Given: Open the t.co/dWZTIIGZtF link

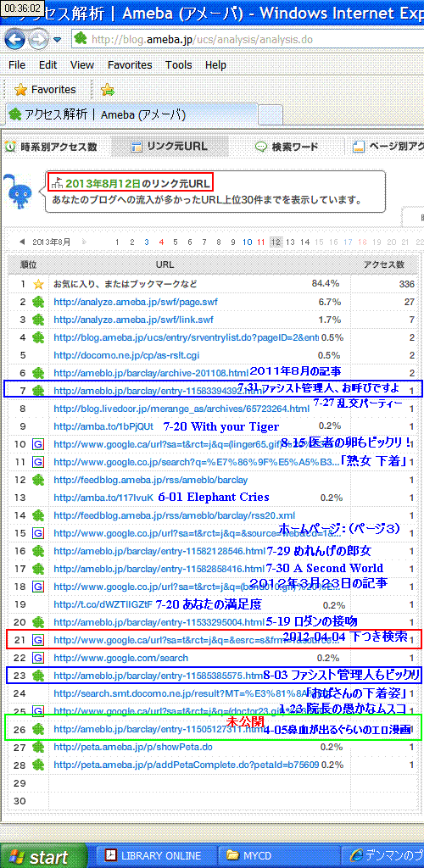Looking at the screenshot, I should [103, 604].
